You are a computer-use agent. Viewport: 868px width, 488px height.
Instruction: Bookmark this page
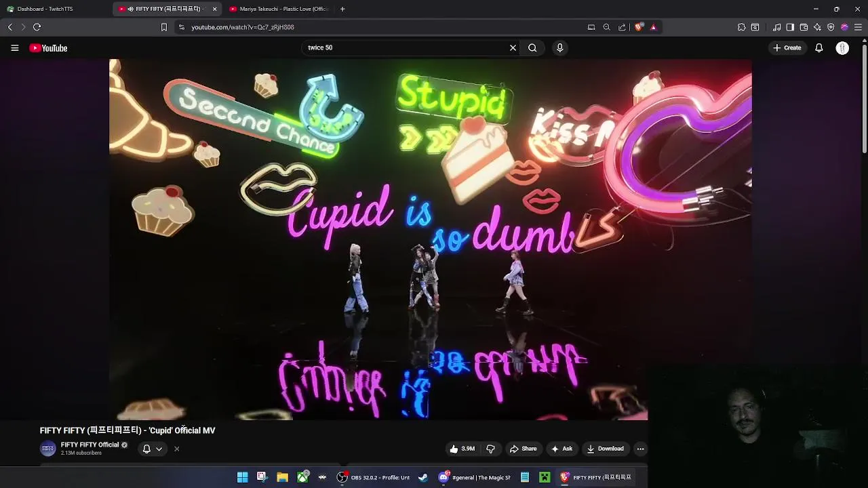tap(163, 27)
